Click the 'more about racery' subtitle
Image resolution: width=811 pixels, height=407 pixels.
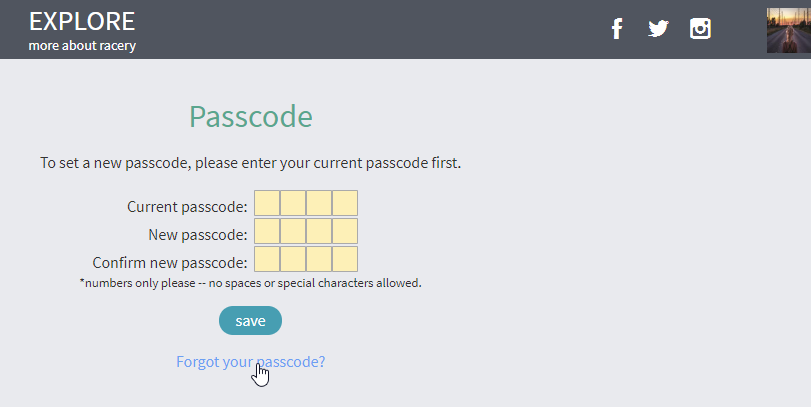[82, 46]
